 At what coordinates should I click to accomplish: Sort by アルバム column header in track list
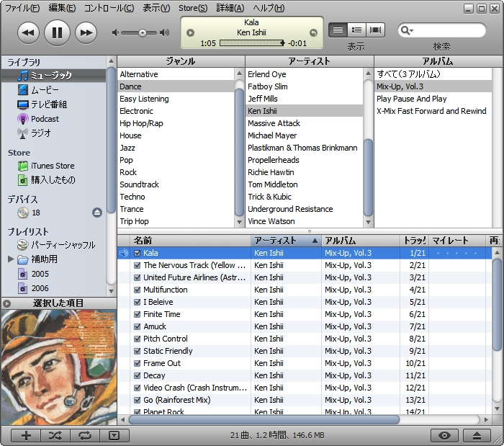coord(361,241)
